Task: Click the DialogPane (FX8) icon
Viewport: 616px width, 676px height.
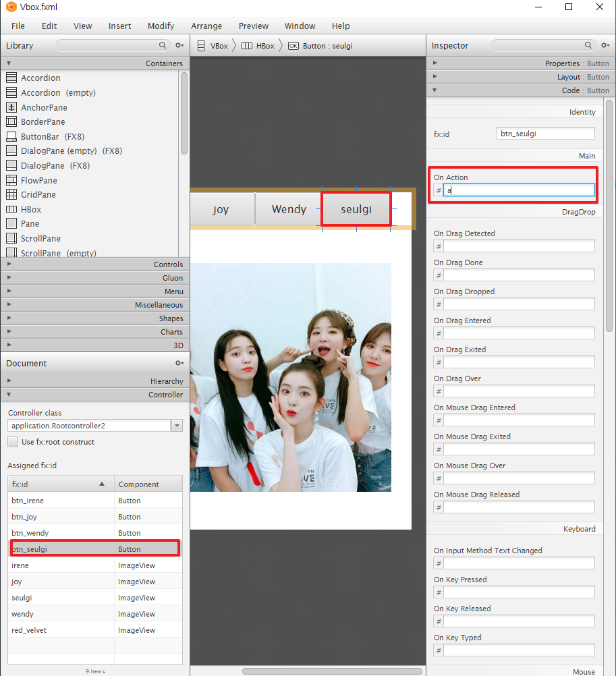Action: tap(11, 165)
